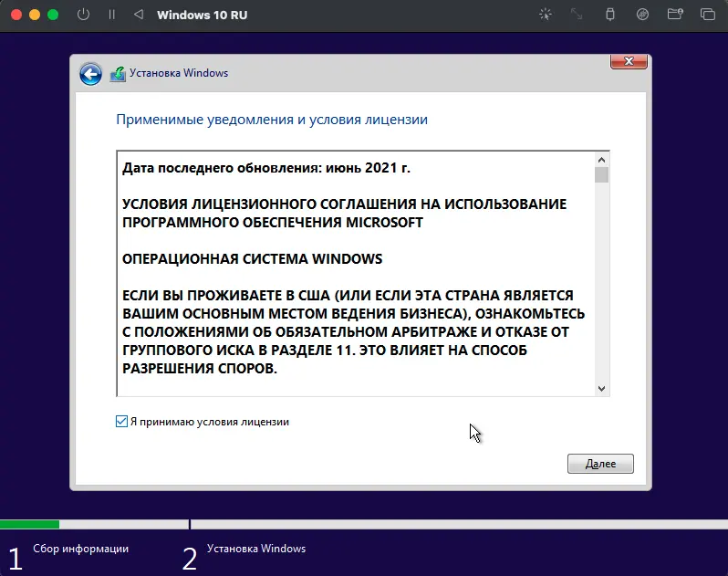Image resolution: width=728 pixels, height=576 pixels.
Task: Click the green install progress bar
Action: 30,525
